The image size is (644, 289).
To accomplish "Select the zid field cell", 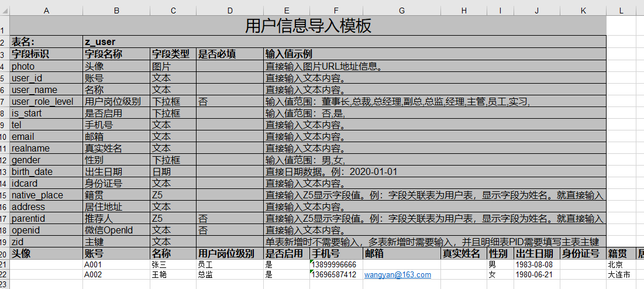I will pyautogui.click(x=46, y=242).
